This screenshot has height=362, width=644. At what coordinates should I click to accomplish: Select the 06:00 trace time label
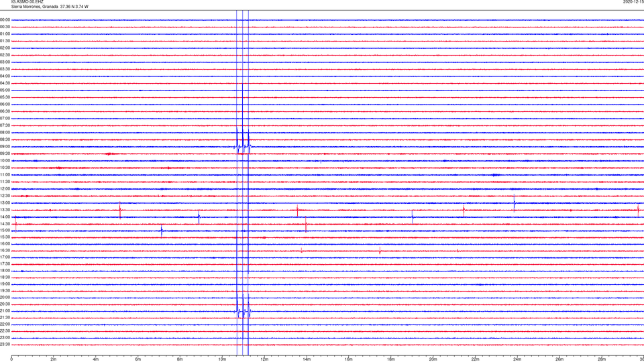(x=5, y=105)
